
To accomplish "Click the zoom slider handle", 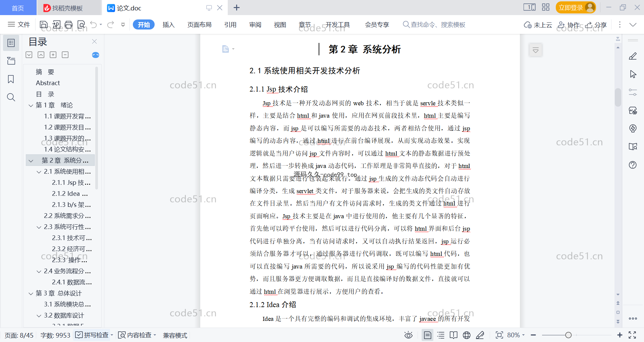I will [568, 335].
